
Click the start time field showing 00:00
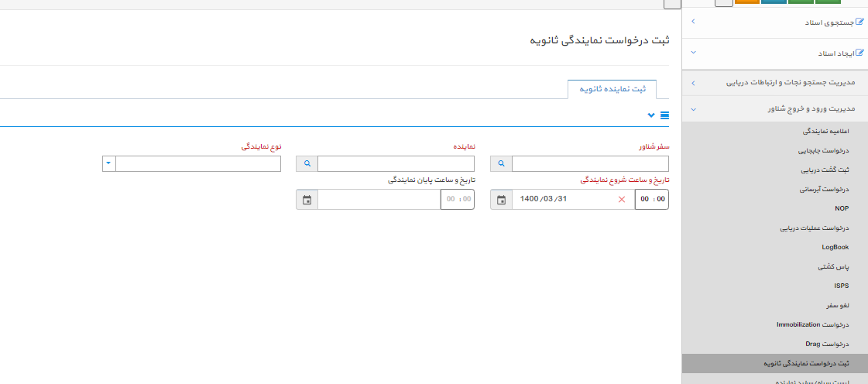click(x=651, y=199)
